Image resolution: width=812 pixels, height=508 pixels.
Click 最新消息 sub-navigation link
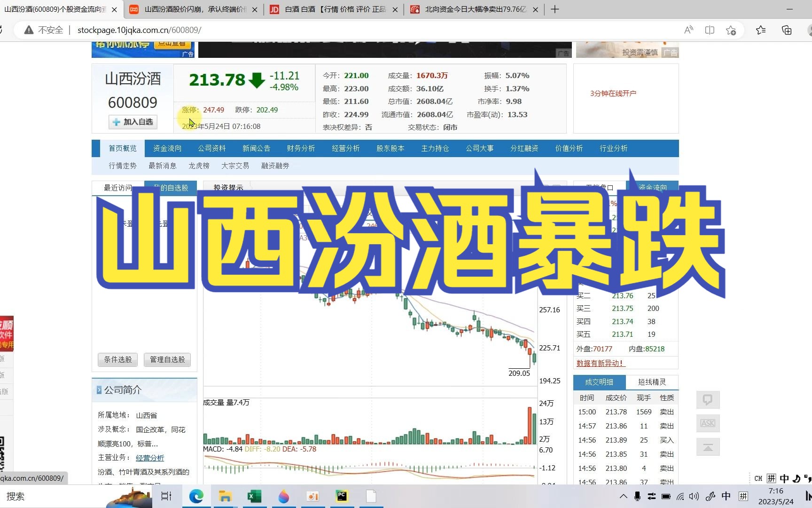[x=163, y=166]
